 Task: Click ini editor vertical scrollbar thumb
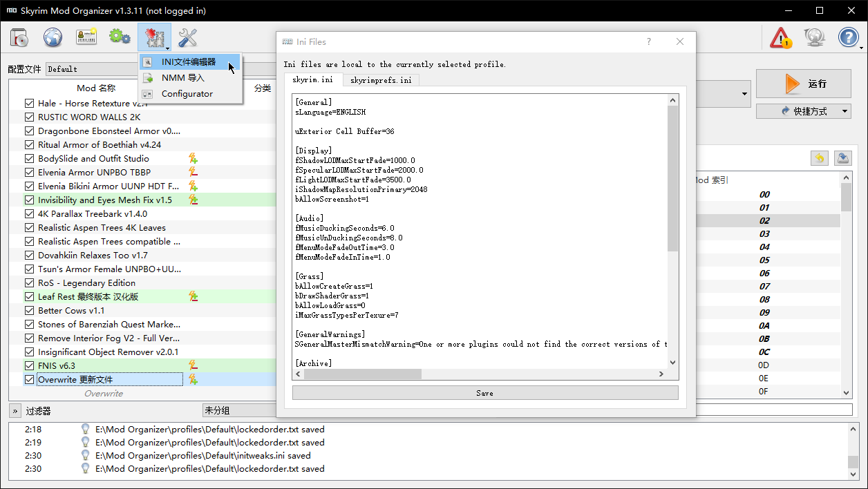pos(673,178)
